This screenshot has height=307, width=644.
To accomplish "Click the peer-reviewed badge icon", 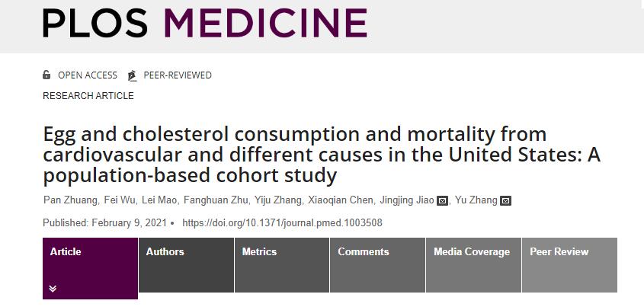I will click(133, 75).
